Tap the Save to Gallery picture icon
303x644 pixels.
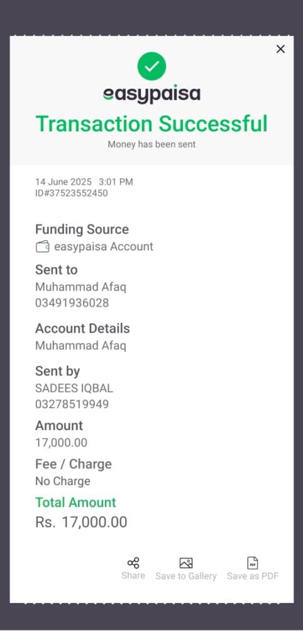[x=186, y=563]
